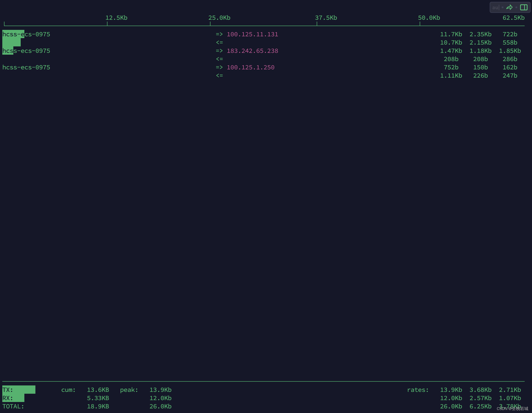532x413 pixels.
Task: Click the 11.7Kb rate value
Action: [451, 34]
